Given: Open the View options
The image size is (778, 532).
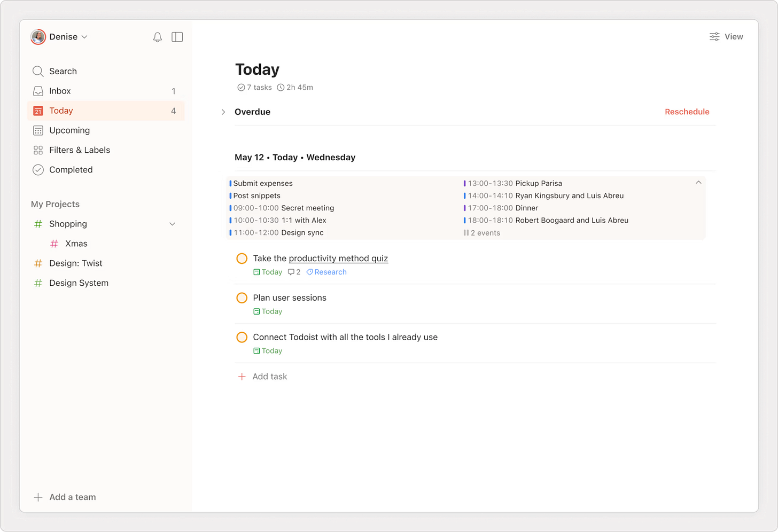Looking at the screenshot, I should pos(726,36).
